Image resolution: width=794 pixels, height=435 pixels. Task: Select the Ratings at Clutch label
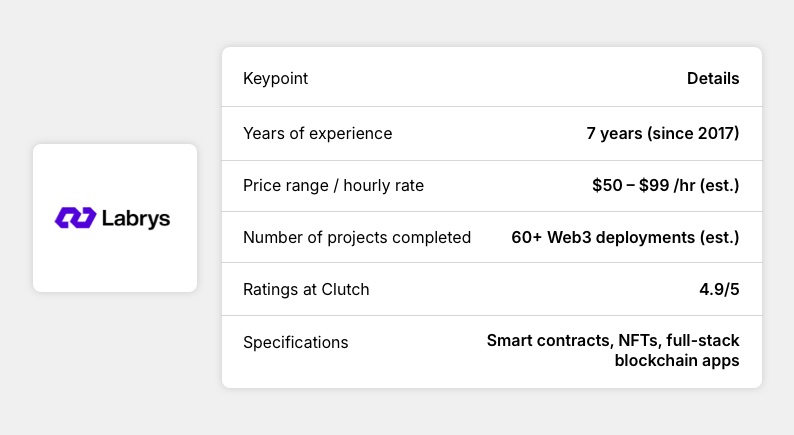[x=306, y=289]
